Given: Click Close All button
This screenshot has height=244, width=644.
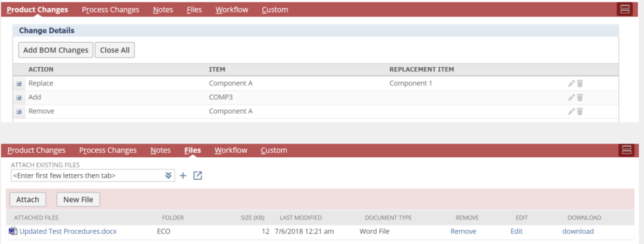Looking at the screenshot, I should [114, 50].
